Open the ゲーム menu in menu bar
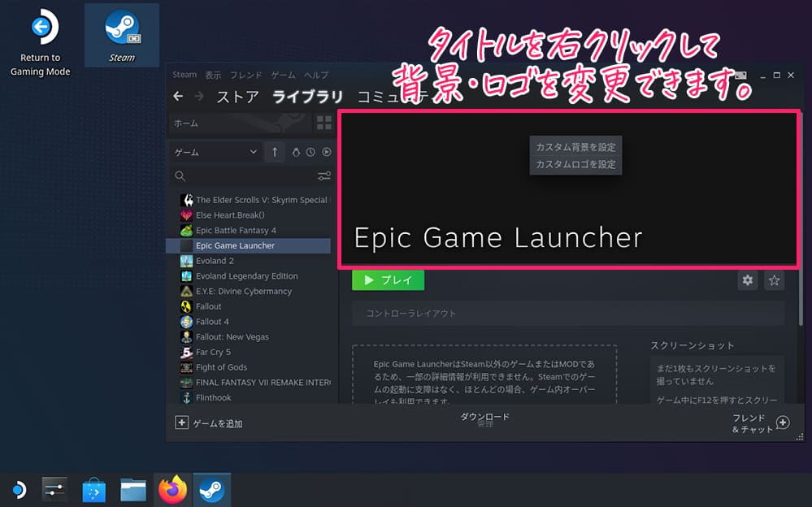This screenshot has height=507, width=812. 283,75
